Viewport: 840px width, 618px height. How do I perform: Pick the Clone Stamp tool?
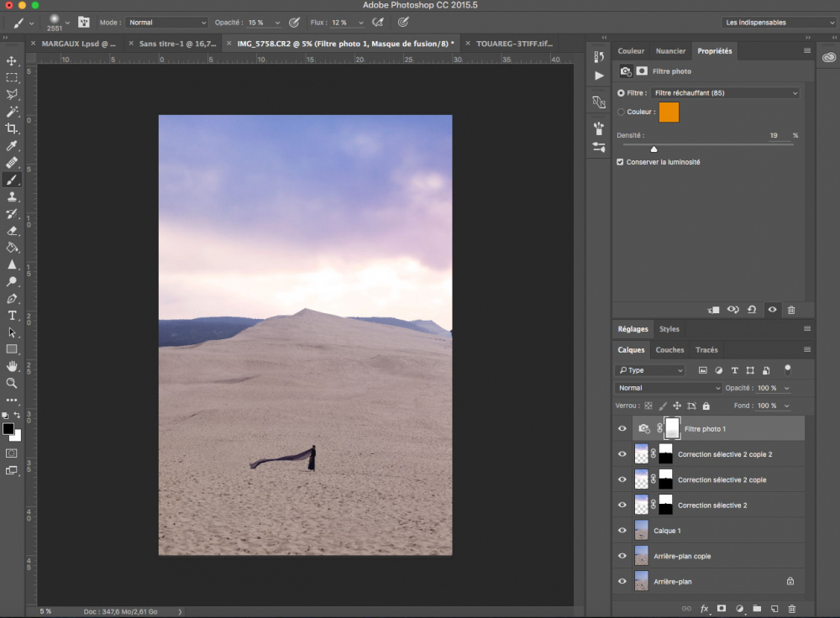tap(12, 196)
